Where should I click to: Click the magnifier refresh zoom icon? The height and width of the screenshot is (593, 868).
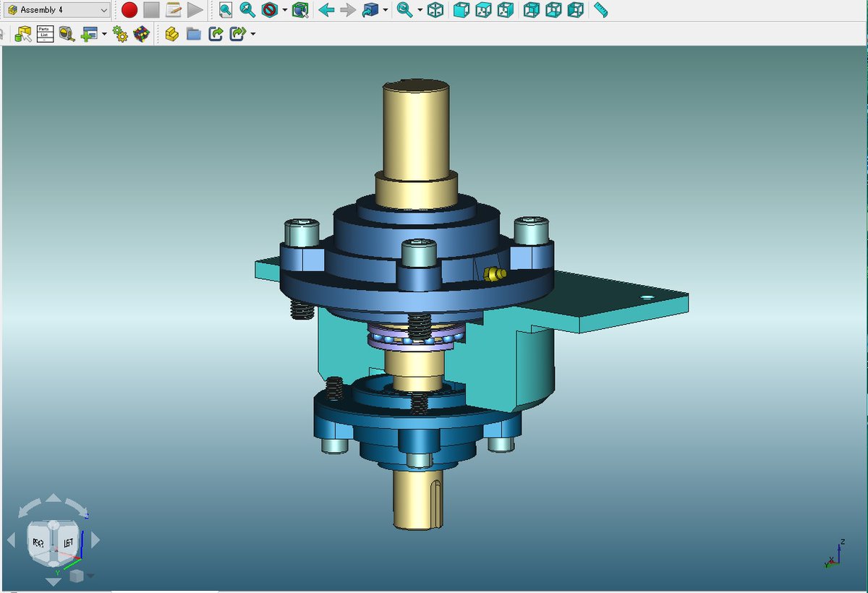(x=405, y=10)
